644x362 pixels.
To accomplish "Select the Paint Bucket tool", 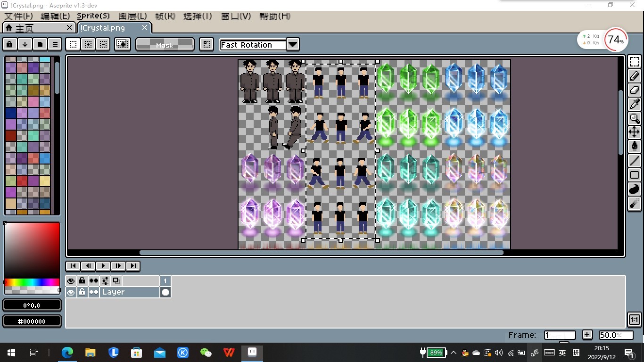I will 634,146.
